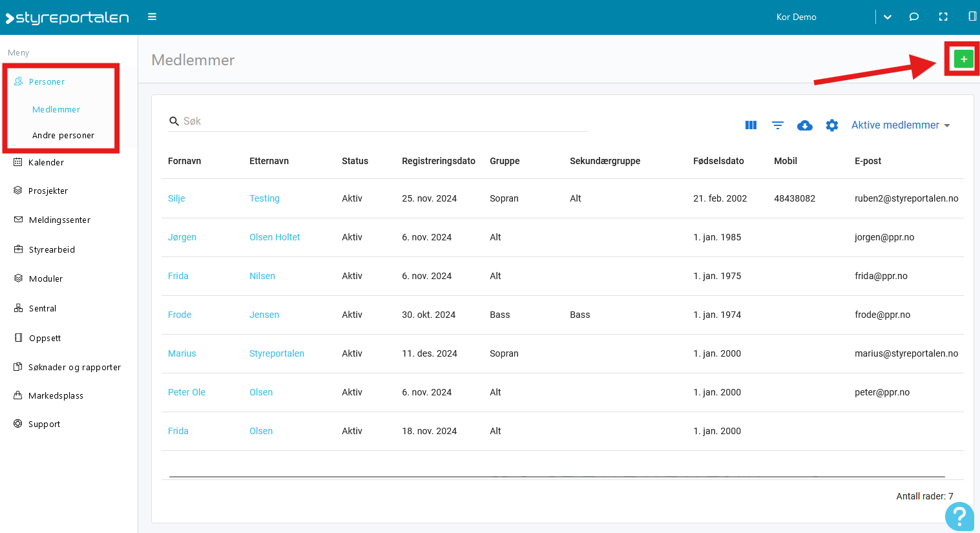Click the Sentral organization icon
The height and width of the screenshot is (533, 980).
(x=18, y=308)
